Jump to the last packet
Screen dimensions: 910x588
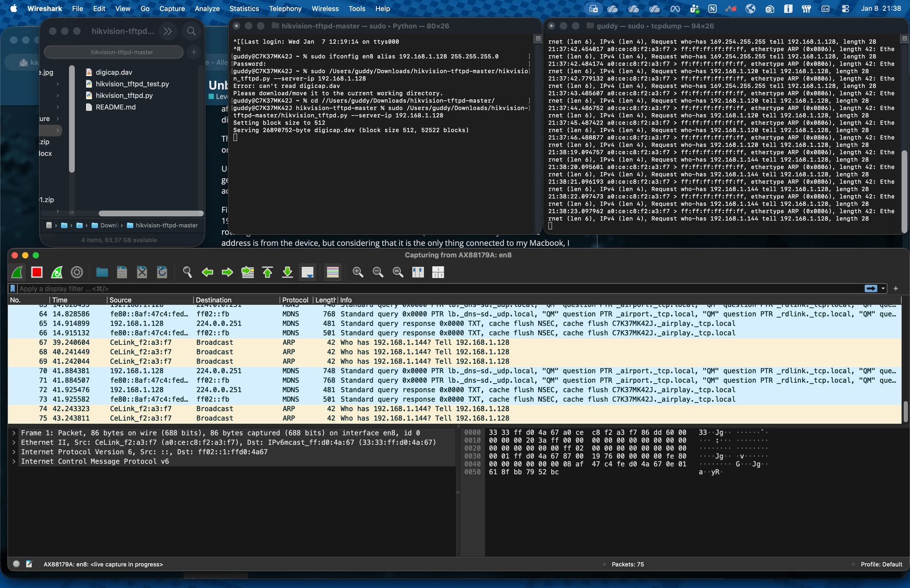click(287, 272)
